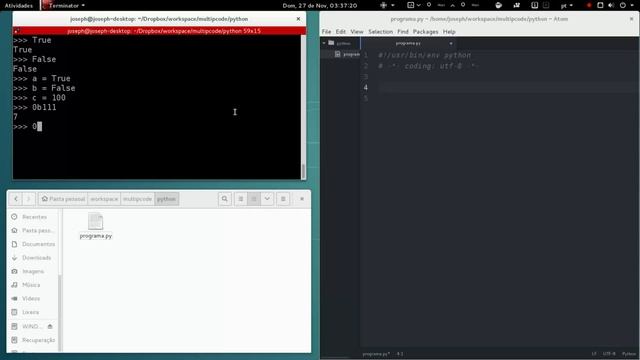Select programa.py in Atom tree view
This screenshot has height=360, width=640.
click(x=348, y=54)
